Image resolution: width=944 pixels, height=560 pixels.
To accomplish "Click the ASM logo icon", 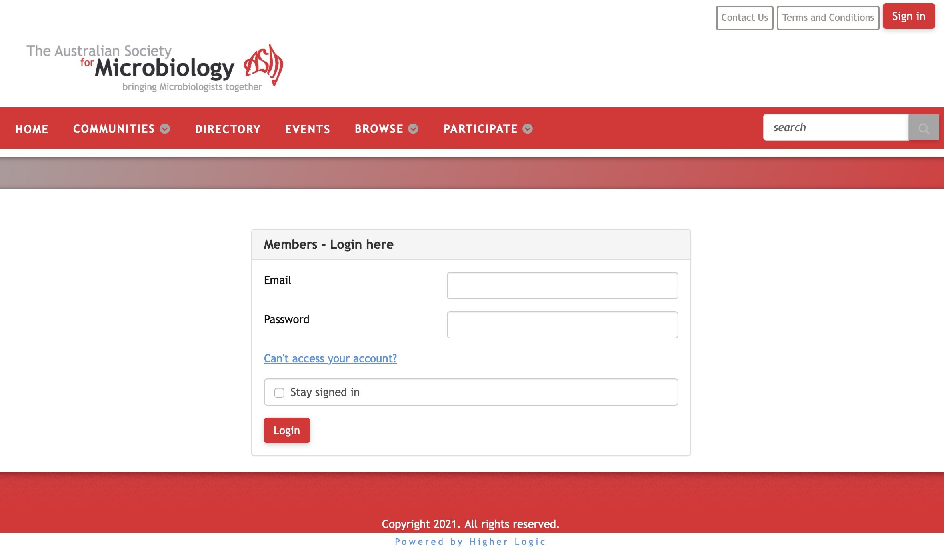I will (263, 67).
